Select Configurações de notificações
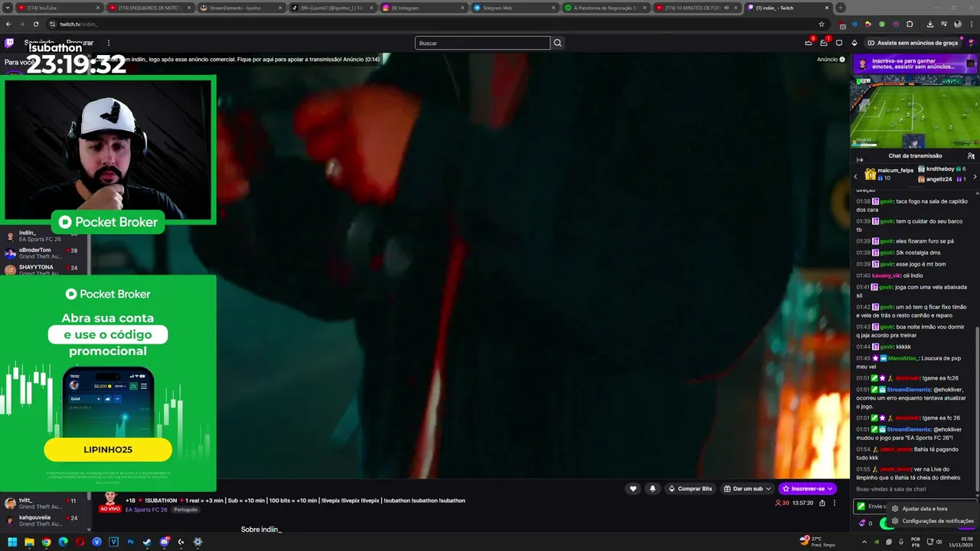Screen dimensions: 980x551 coord(932,521)
